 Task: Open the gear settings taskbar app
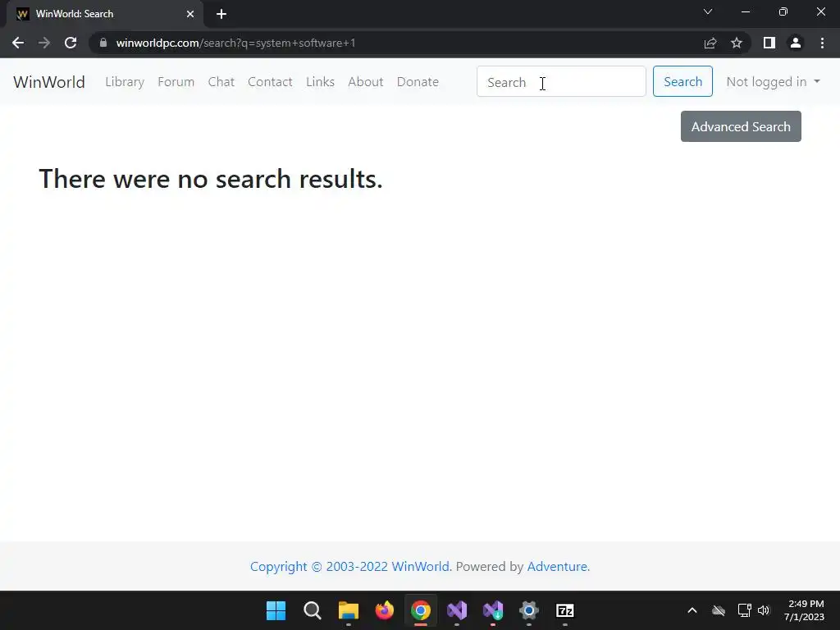pyautogui.click(x=529, y=610)
